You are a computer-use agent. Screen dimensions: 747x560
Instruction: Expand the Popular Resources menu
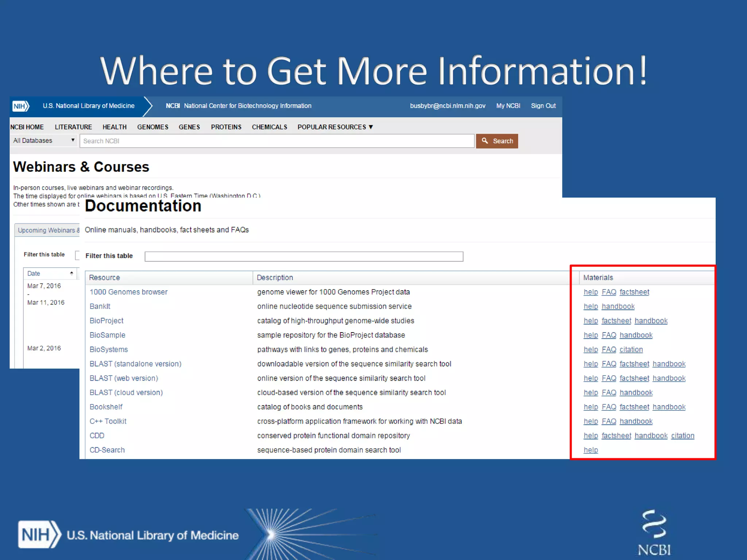point(335,127)
